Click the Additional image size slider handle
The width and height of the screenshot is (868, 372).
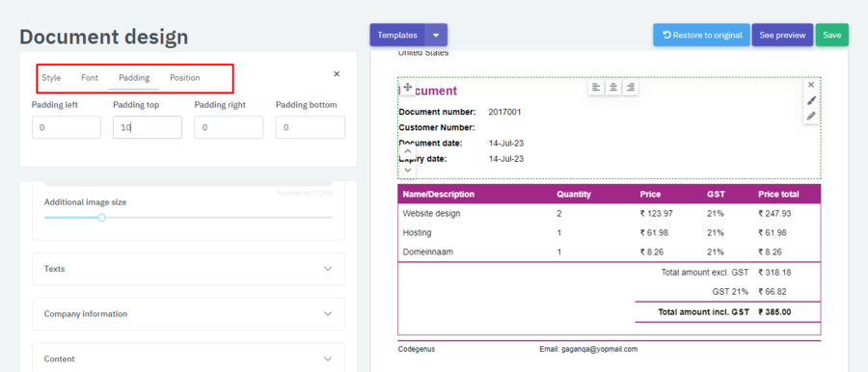pos(102,218)
